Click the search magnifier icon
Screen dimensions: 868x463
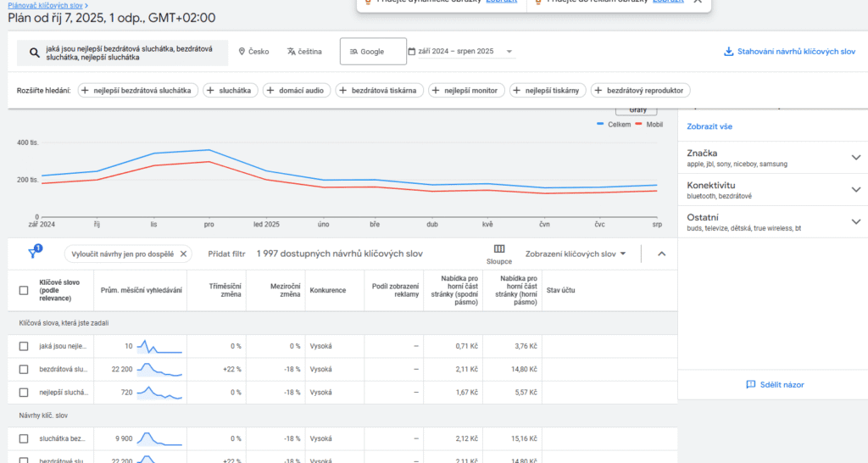34,53
